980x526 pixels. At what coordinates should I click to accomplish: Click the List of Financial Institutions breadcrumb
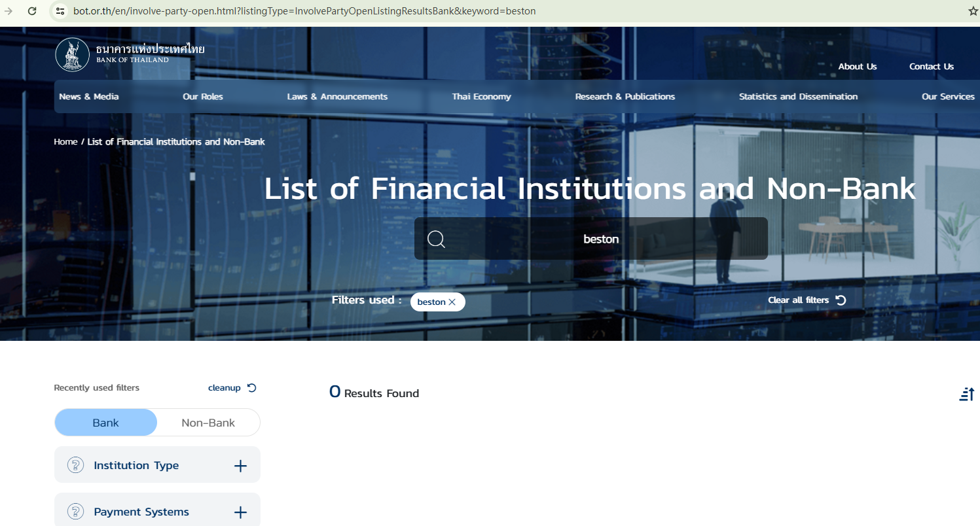tap(176, 142)
